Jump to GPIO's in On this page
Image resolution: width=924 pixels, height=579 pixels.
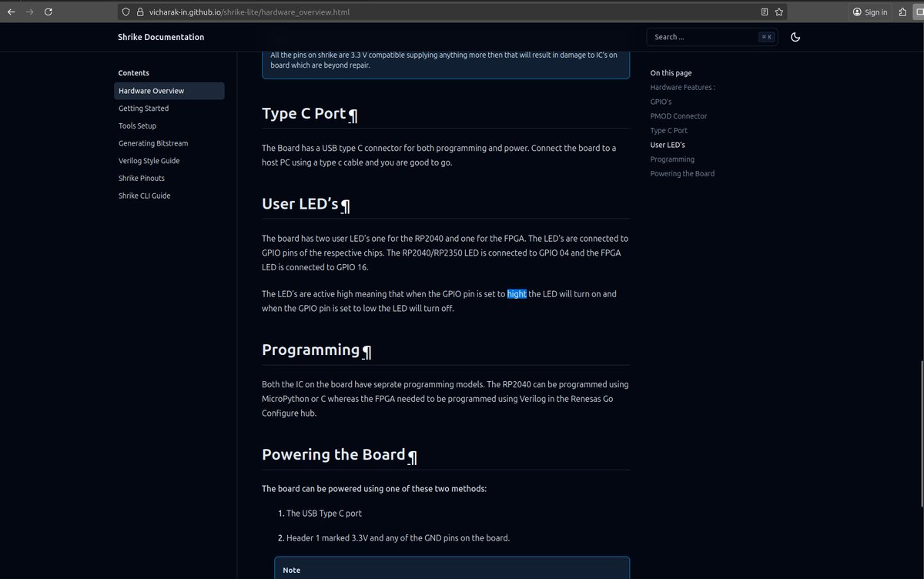[x=661, y=102]
